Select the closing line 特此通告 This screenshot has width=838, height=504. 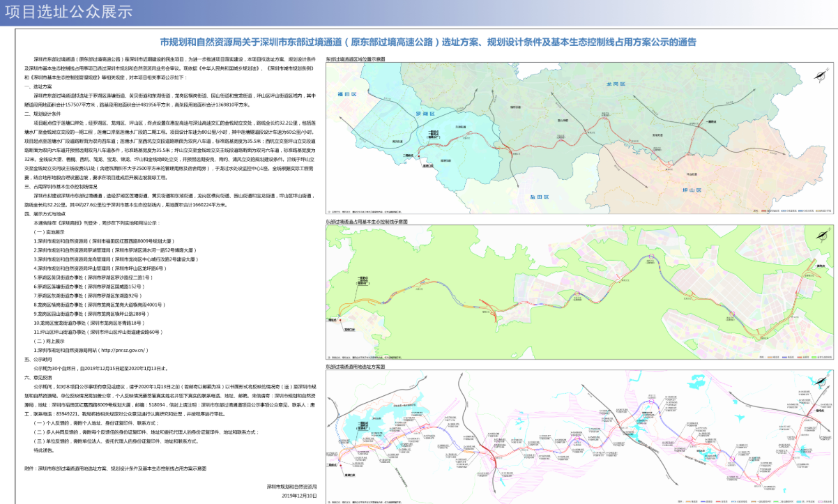tap(45, 450)
